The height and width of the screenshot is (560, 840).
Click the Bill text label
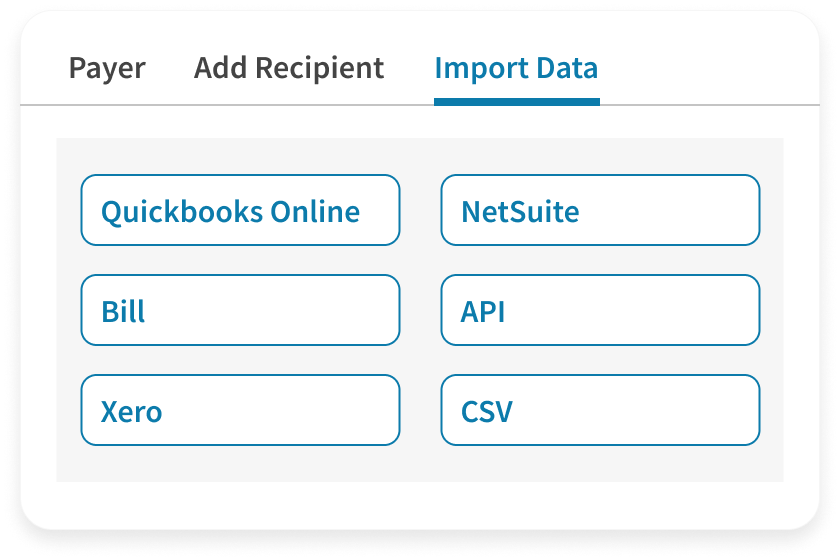123,311
